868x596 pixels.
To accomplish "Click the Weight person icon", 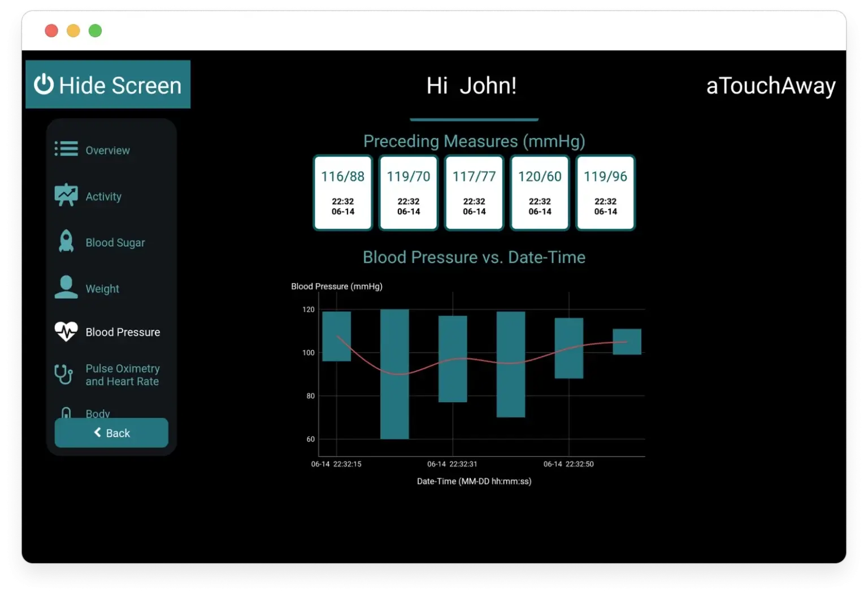I will (66, 287).
